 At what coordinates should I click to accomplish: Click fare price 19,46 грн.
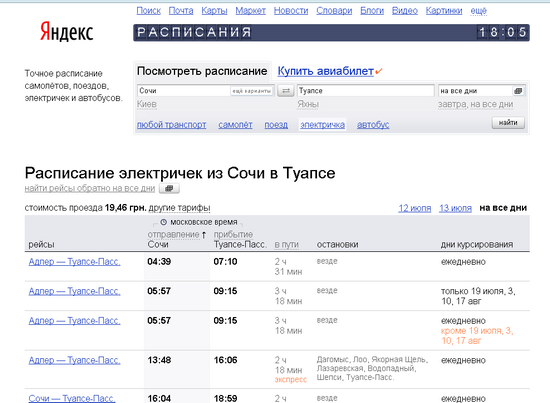(x=126, y=208)
